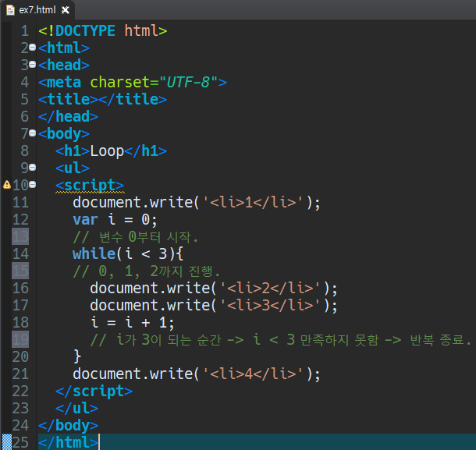
Task: Click highlighted line number 13 in gutter
Action: coord(20,236)
